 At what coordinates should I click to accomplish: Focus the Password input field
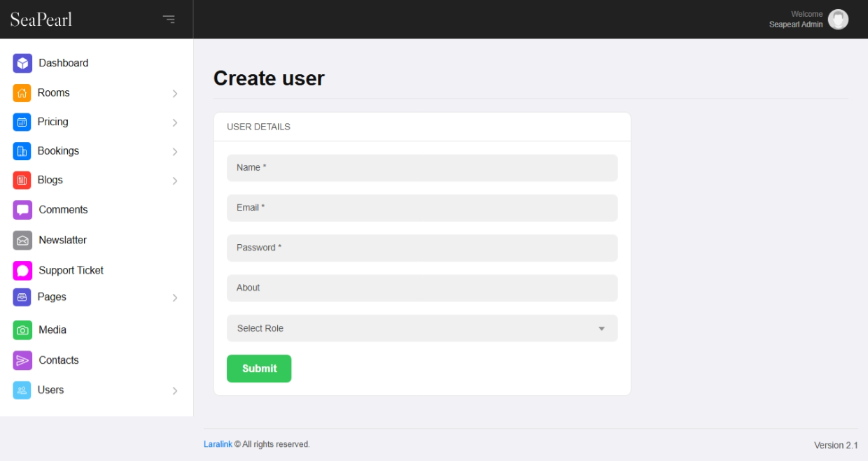click(x=422, y=248)
